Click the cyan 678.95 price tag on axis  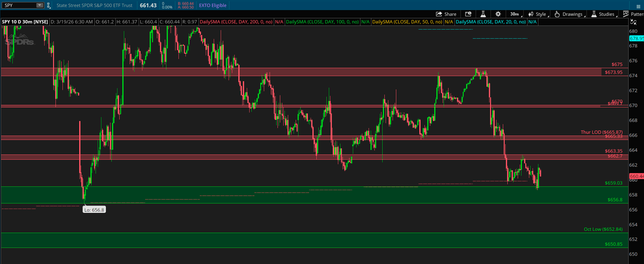tap(636, 39)
